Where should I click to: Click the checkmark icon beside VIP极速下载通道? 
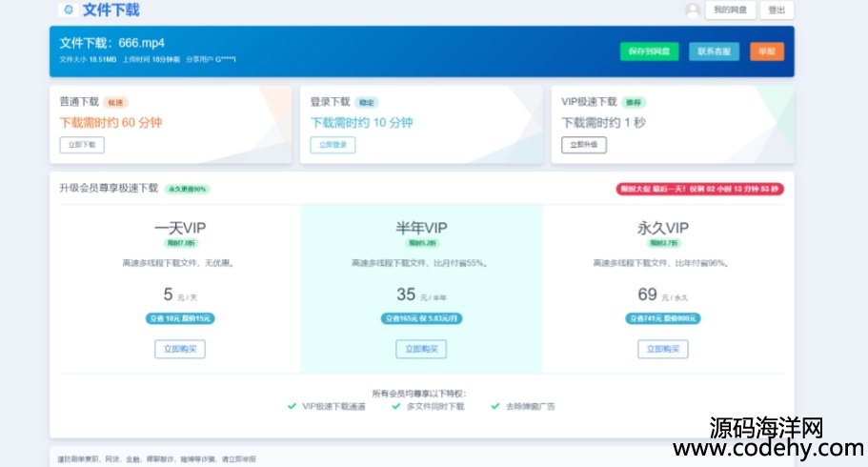pyautogui.click(x=292, y=407)
